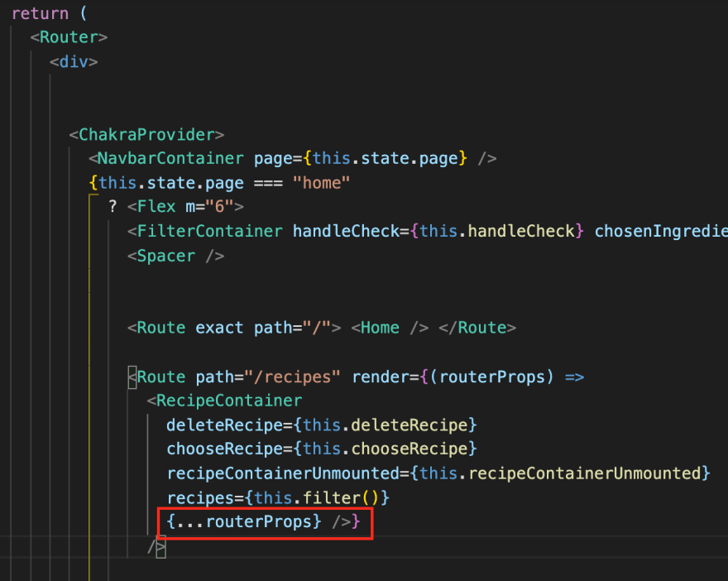
Task: Click "this.handleCheck" inside the braces
Action: [497, 231]
